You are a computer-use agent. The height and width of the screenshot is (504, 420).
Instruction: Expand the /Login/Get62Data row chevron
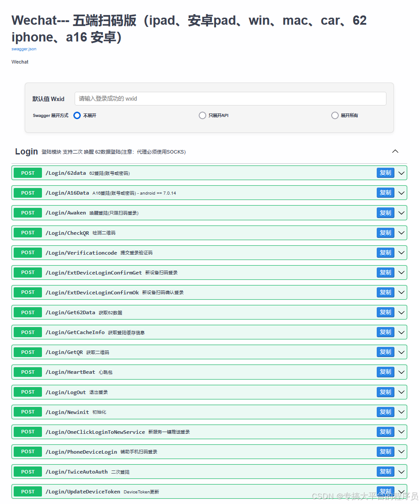click(401, 312)
